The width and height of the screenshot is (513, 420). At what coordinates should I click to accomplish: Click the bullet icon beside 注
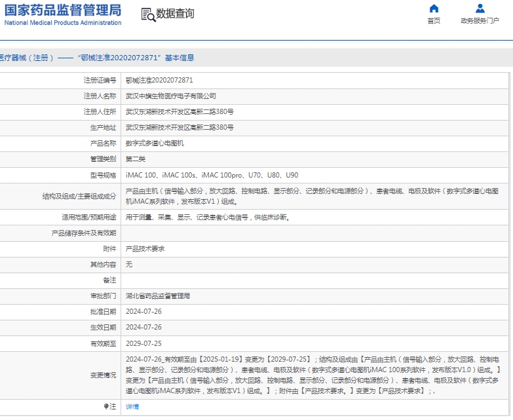click(106, 406)
